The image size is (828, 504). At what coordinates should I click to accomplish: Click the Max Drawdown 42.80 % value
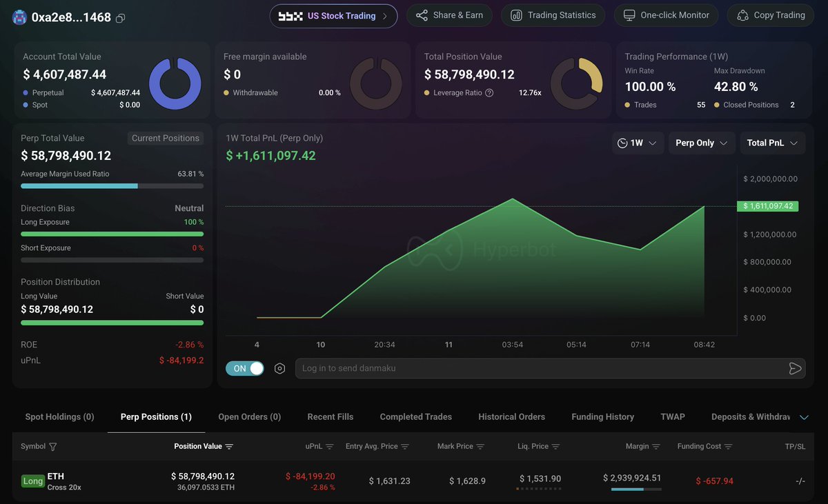(736, 87)
